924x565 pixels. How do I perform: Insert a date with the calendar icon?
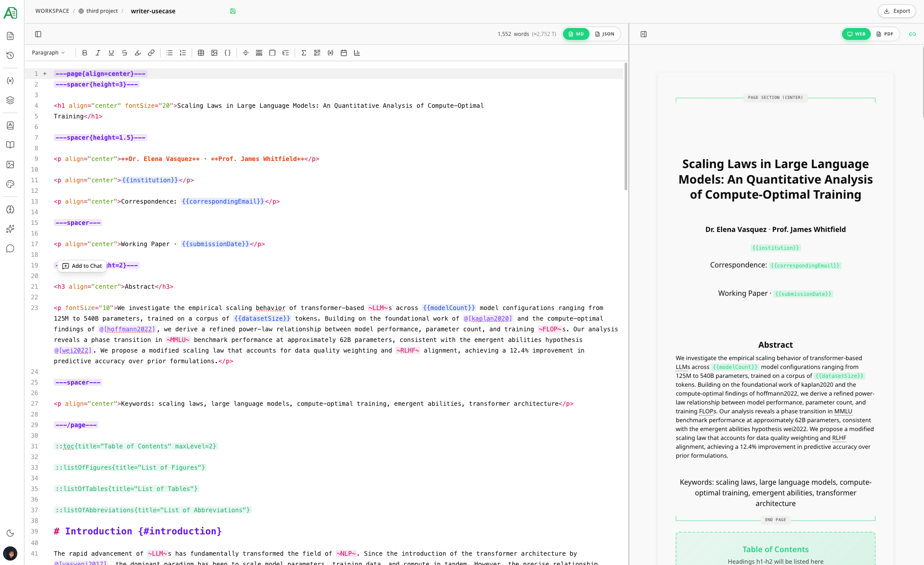343,53
